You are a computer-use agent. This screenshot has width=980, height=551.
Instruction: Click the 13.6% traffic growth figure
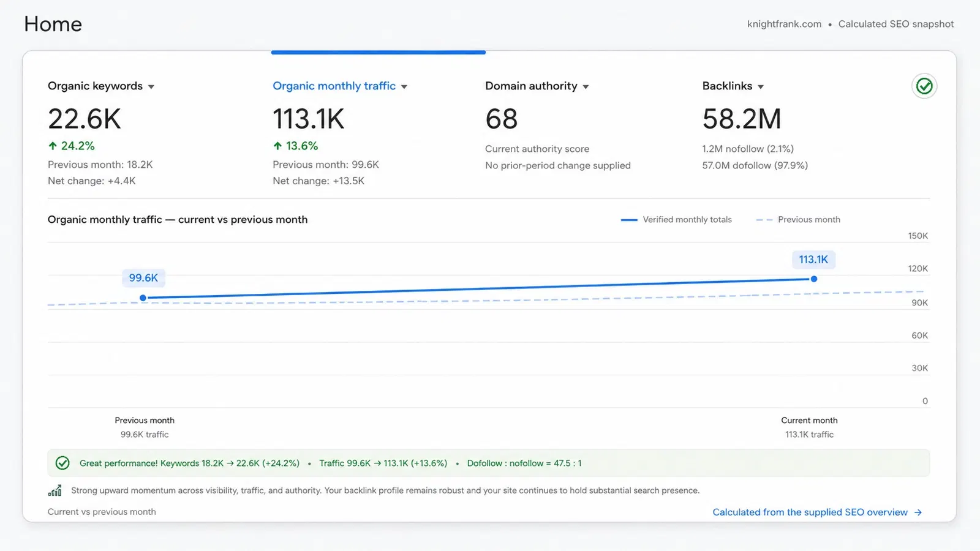302,146
